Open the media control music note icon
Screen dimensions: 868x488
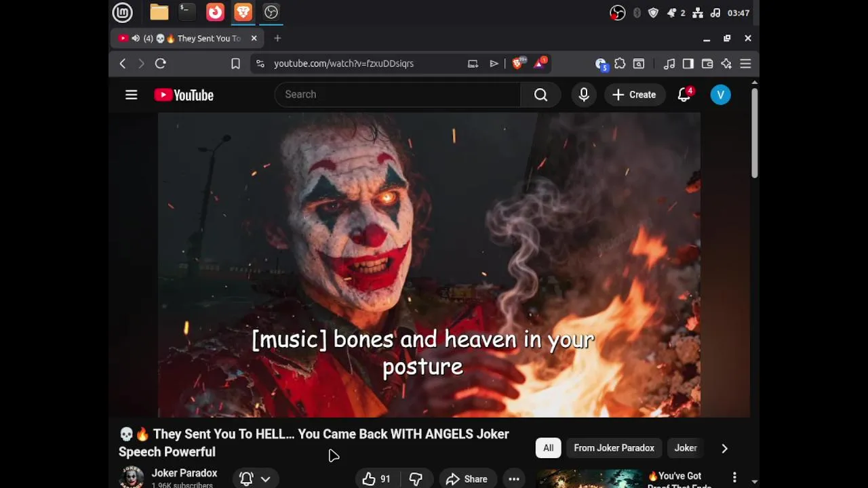pos(669,64)
